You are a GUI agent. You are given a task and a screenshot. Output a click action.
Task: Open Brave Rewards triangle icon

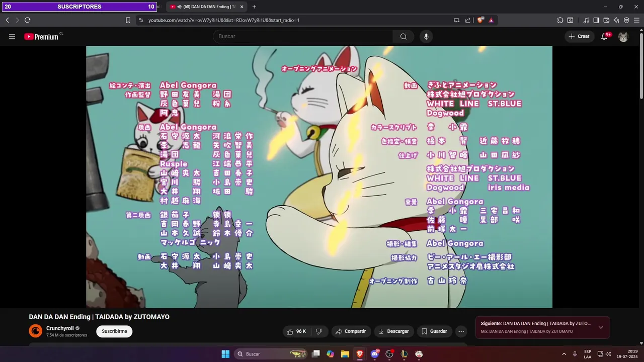[491, 20]
